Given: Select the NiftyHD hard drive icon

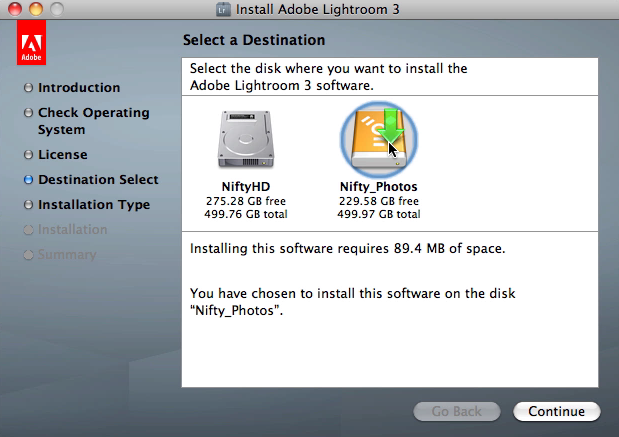Looking at the screenshot, I should pos(246,139).
